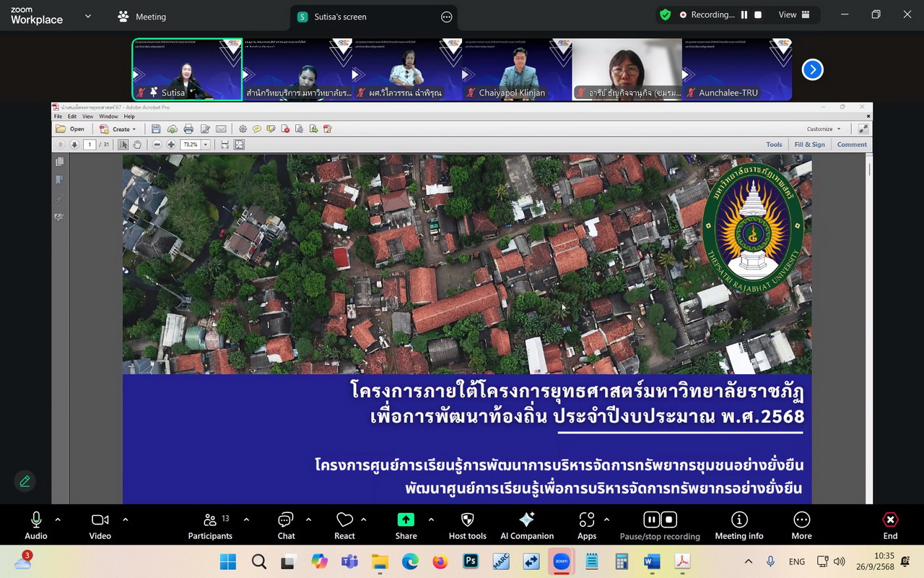This screenshot has width=924, height=578.
Task: Open Host tools shield icon
Action: point(467,525)
